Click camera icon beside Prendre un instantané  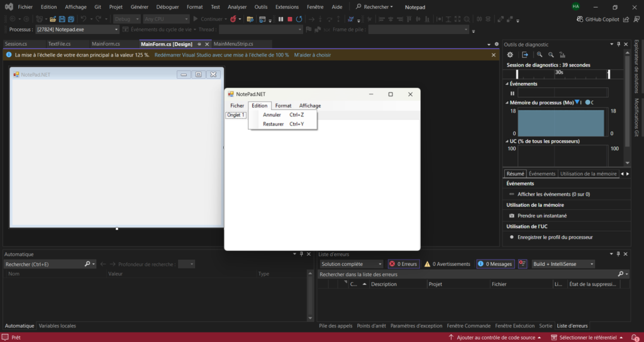pyautogui.click(x=511, y=216)
